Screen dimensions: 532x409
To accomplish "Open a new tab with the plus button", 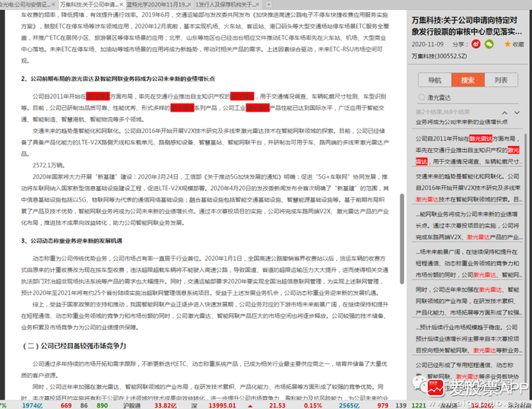I will (268, 5).
